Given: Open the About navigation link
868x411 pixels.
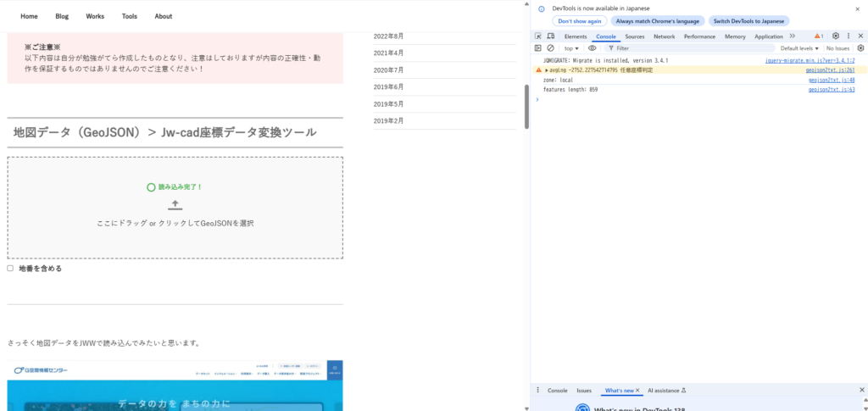Looking at the screenshot, I should [164, 16].
